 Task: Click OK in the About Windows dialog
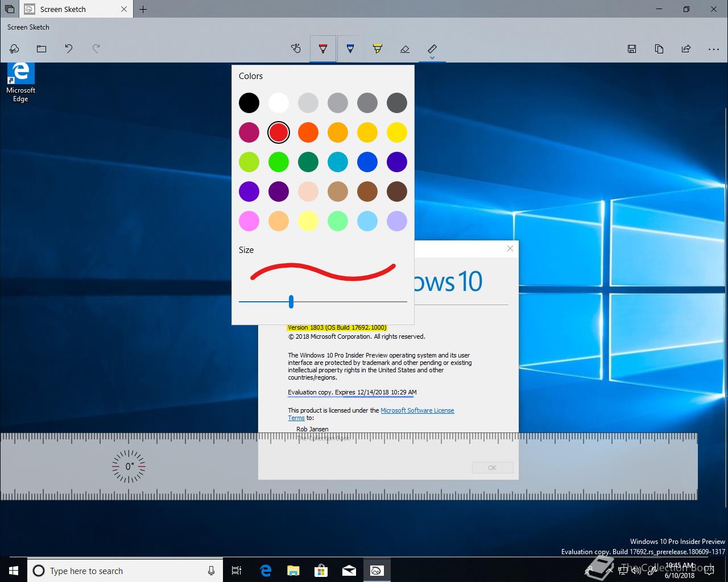(x=493, y=468)
